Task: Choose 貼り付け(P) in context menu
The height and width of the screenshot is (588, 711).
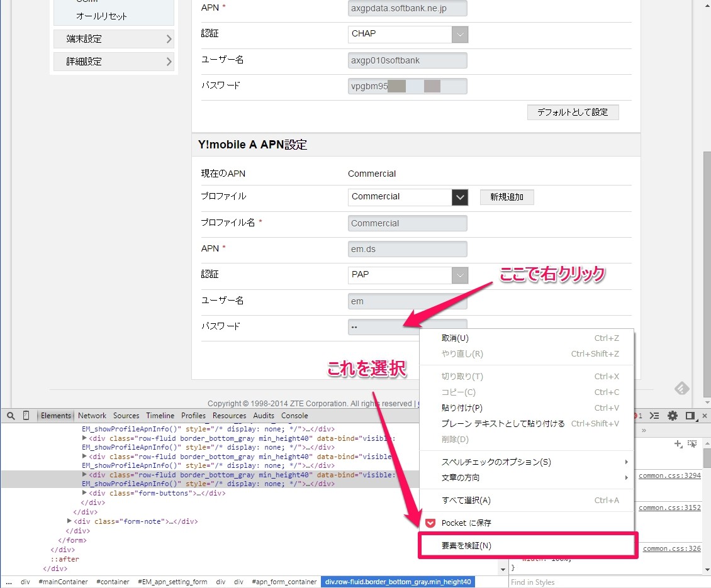Action: click(x=527, y=408)
